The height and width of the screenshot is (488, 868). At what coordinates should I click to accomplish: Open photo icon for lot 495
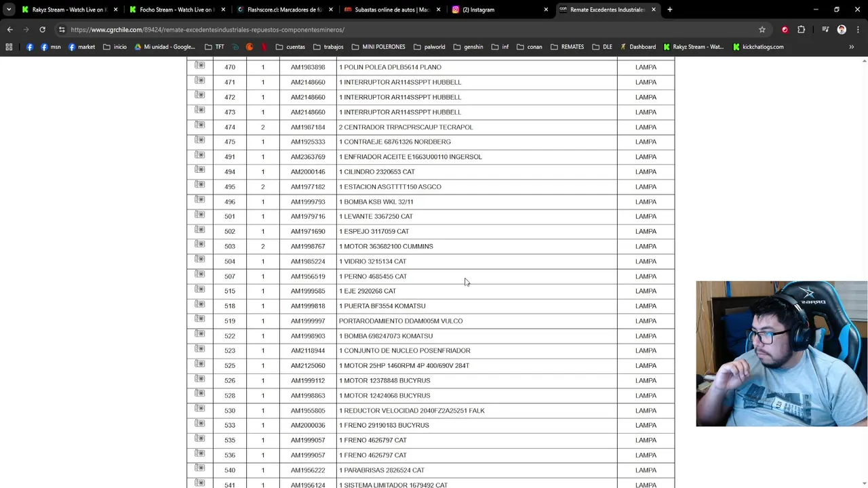pos(199,184)
